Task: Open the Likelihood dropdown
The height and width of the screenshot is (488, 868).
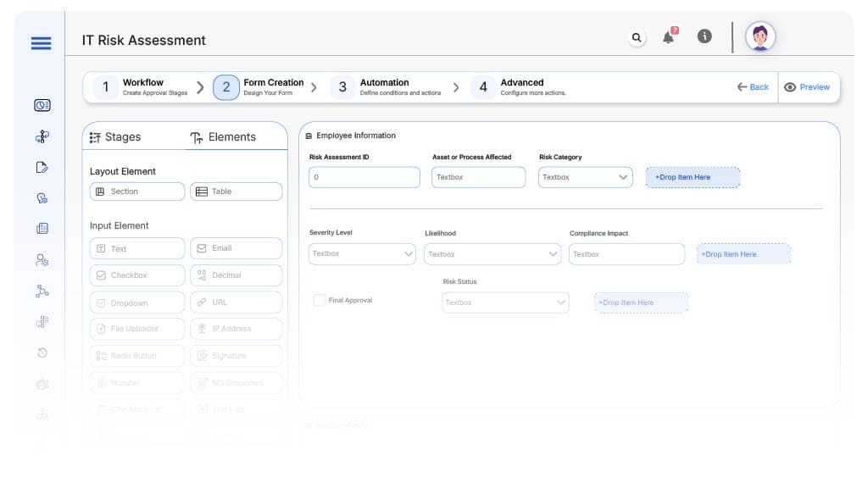Action: click(493, 254)
